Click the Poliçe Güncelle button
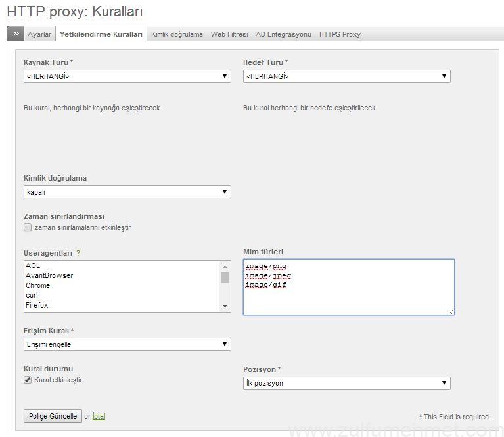The width and height of the screenshot is (504, 437). tap(53, 416)
